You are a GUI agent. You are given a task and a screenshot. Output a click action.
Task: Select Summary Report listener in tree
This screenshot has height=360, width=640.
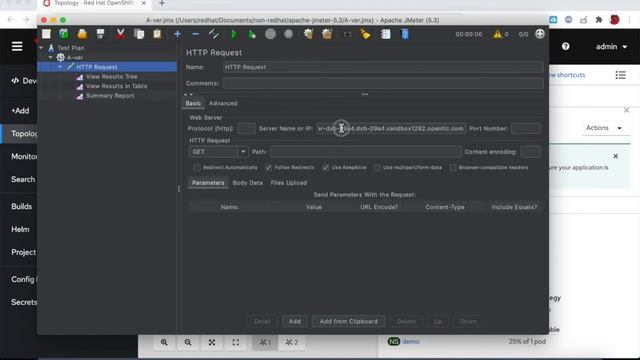110,96
